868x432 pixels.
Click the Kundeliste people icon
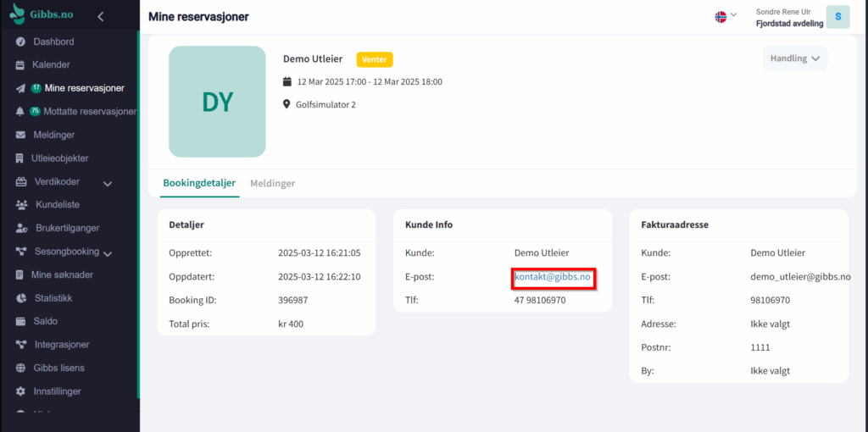(22, 205)
